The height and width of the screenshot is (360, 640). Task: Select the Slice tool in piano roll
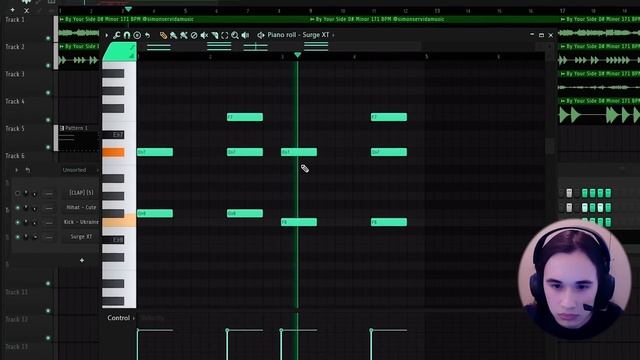pos(214,36)
